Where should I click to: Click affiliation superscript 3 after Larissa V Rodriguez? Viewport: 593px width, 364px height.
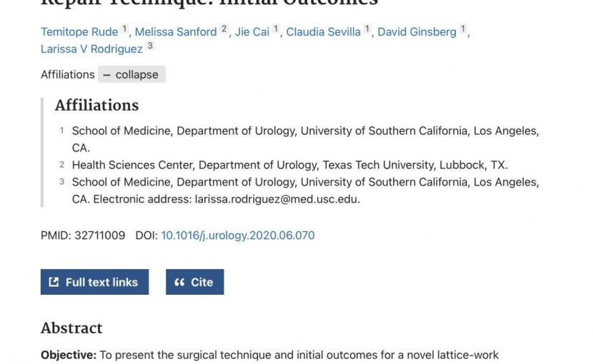pos(150,46)
